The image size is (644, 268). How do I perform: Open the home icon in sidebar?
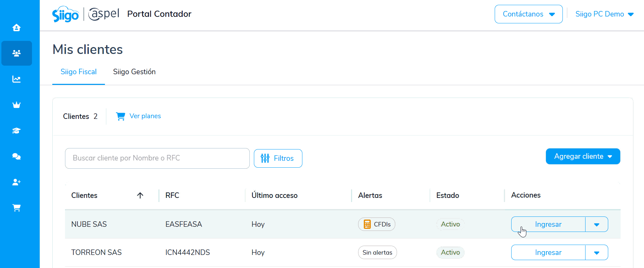point(17,27)
